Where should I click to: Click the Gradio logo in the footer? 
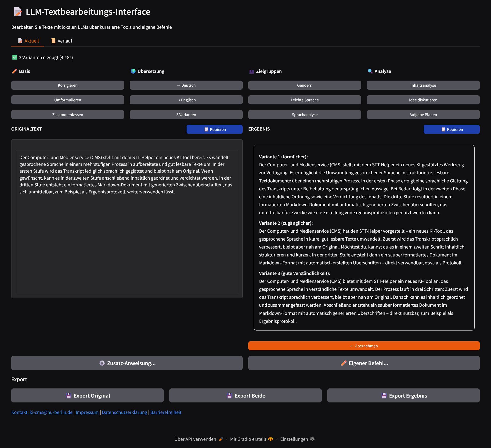pos(270,439)
